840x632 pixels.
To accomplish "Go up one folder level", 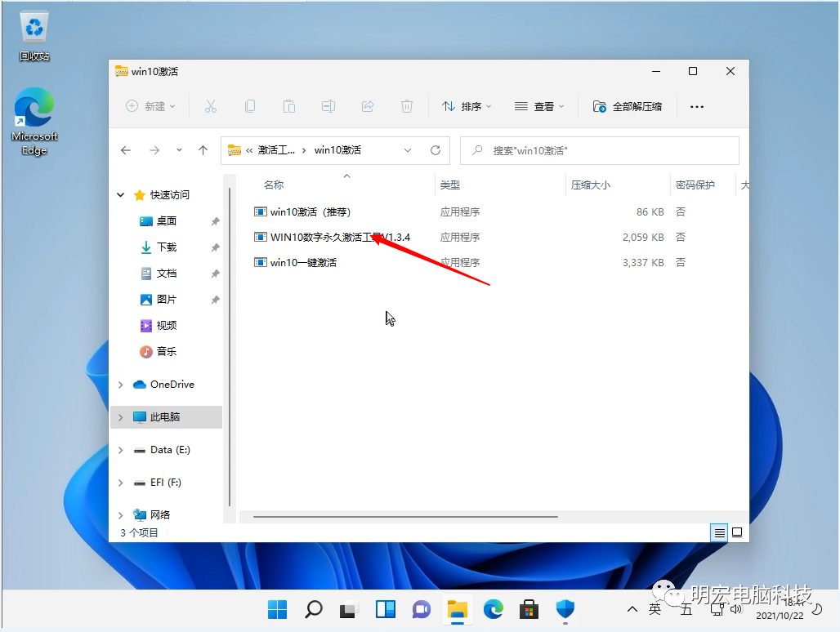I will (x=203, y=150).
